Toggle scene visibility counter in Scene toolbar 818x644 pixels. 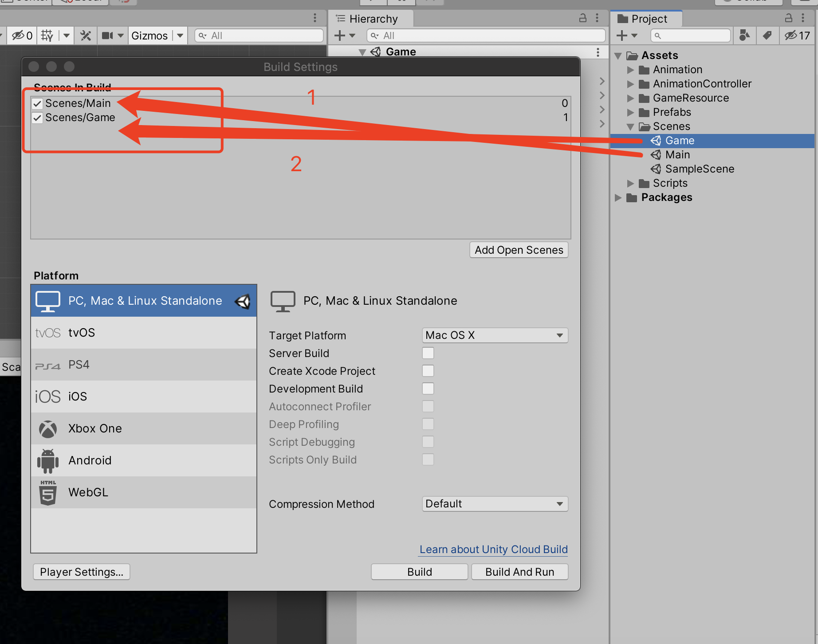[21, 35]
